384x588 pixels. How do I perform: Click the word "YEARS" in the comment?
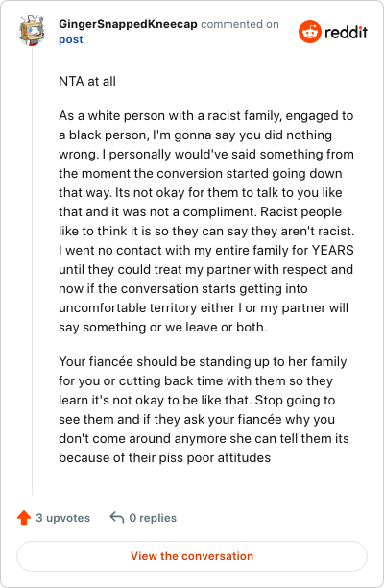[333, 250]
